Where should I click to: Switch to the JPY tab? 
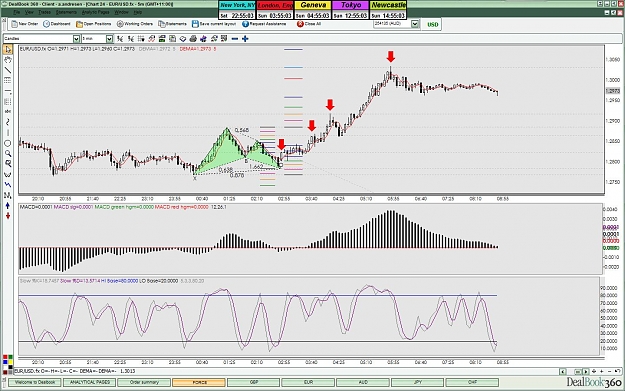(x=417, y=382)
